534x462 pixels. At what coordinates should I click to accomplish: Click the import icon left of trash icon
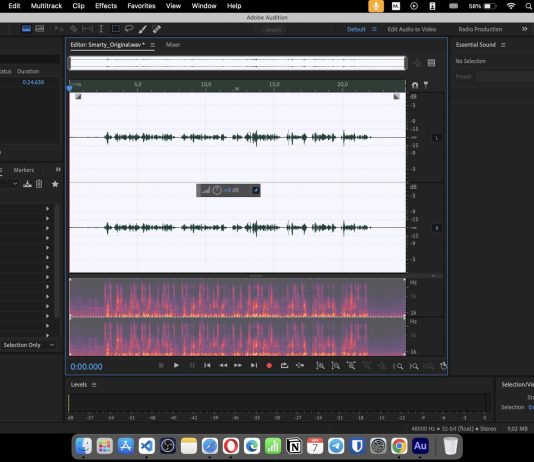(x=27, y=184)
